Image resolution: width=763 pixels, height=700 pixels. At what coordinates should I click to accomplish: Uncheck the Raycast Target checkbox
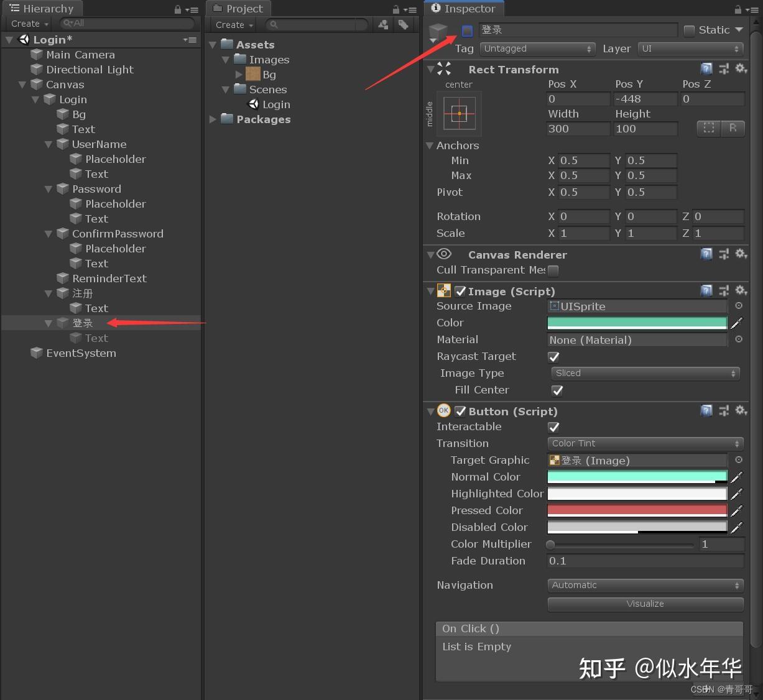coord(553,357)
